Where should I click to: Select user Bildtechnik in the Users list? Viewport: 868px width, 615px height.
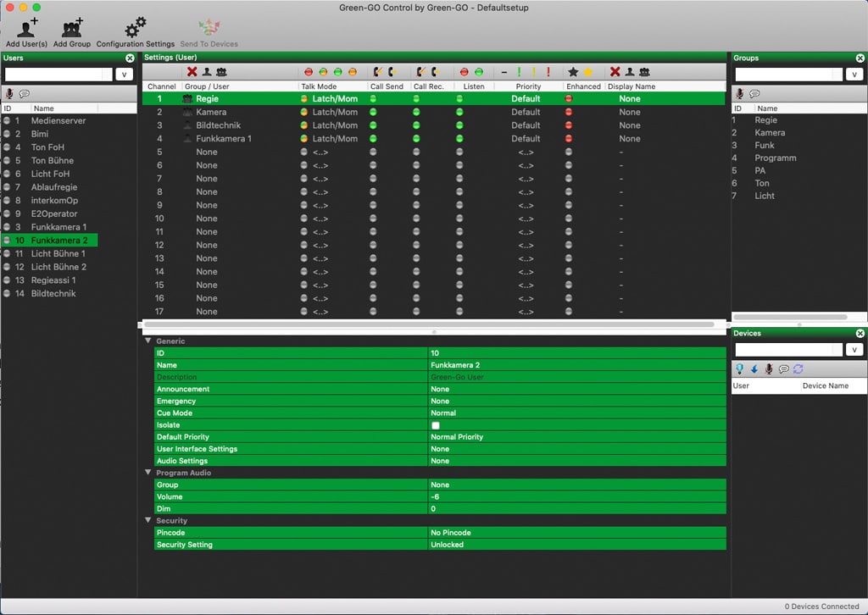[53, 293]
